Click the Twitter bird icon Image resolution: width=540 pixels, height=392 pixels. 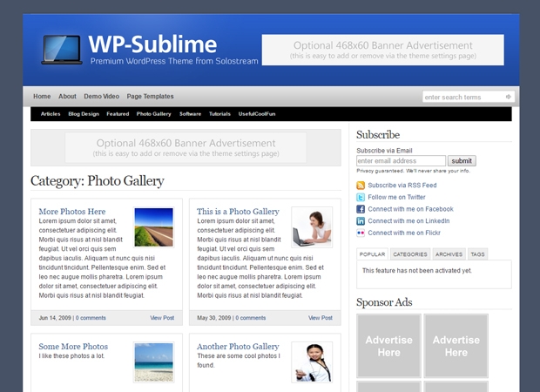[361, 198]
